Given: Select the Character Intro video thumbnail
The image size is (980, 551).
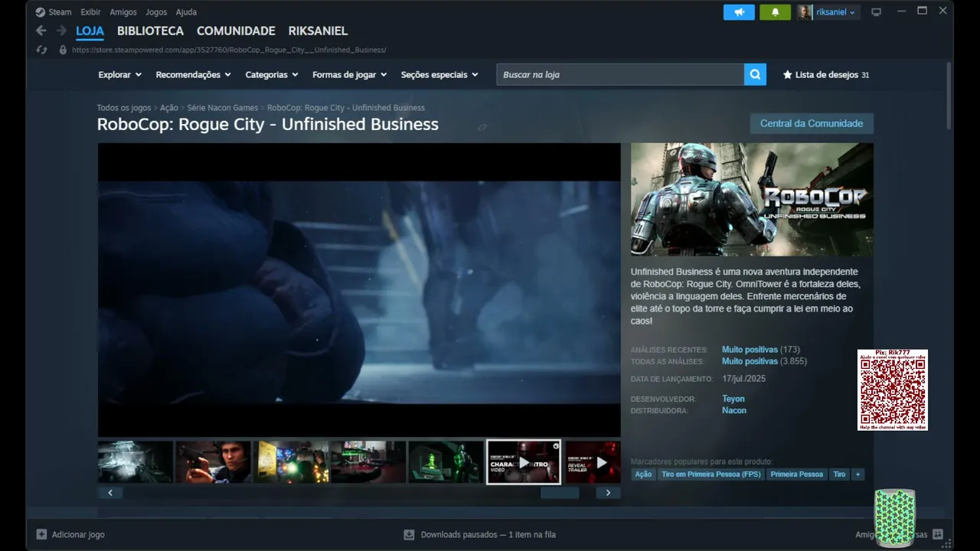Looking at the screenshot, I should point(524,462).
